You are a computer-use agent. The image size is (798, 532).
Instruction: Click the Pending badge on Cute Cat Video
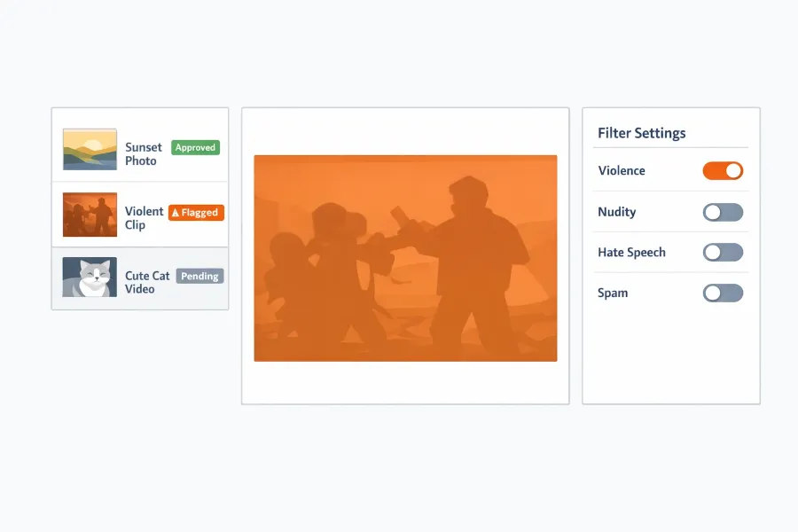pyautogui.click(x=199, y=276)
